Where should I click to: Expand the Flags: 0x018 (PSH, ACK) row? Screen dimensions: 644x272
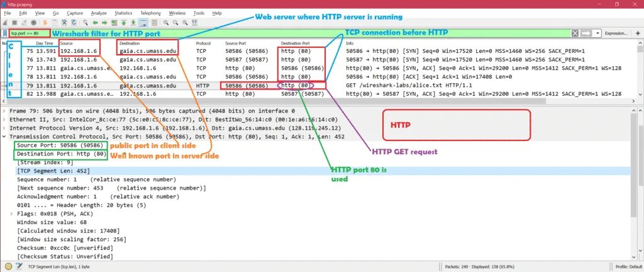coord(12,213)
